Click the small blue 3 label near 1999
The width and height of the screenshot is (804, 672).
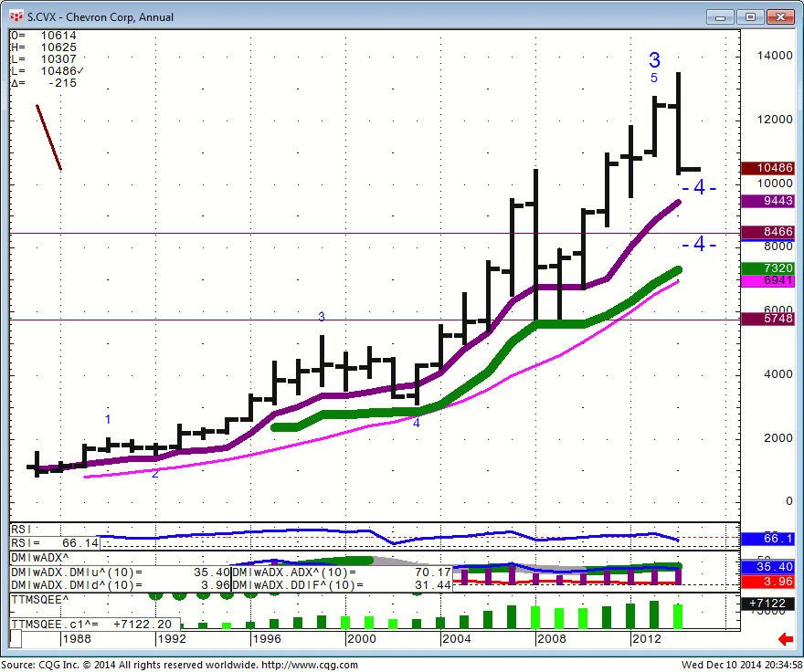tap(322, 317)
